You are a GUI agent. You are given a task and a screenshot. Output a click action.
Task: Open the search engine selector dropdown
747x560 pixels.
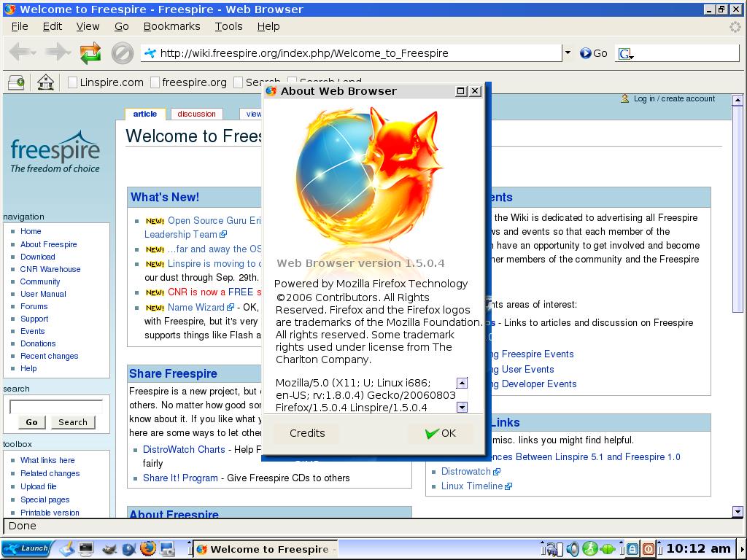pyautogui.click(x=625, y=53)
